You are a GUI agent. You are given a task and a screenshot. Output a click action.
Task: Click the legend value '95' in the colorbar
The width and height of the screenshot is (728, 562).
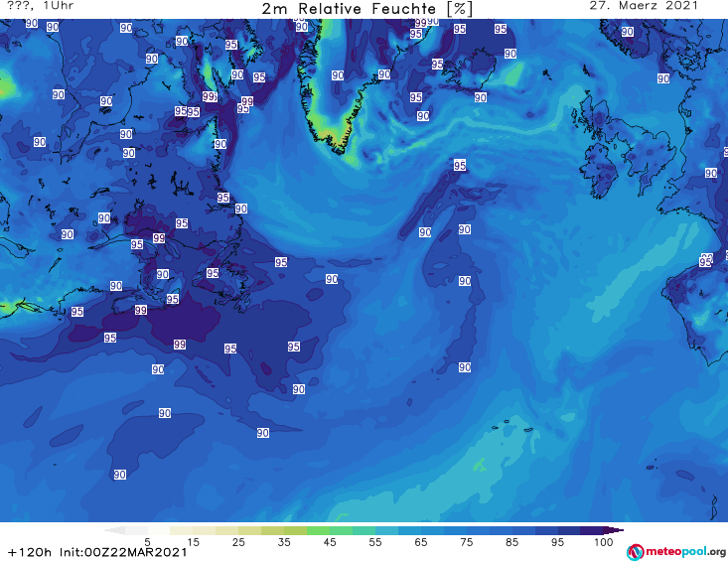(x=557, y=542)
